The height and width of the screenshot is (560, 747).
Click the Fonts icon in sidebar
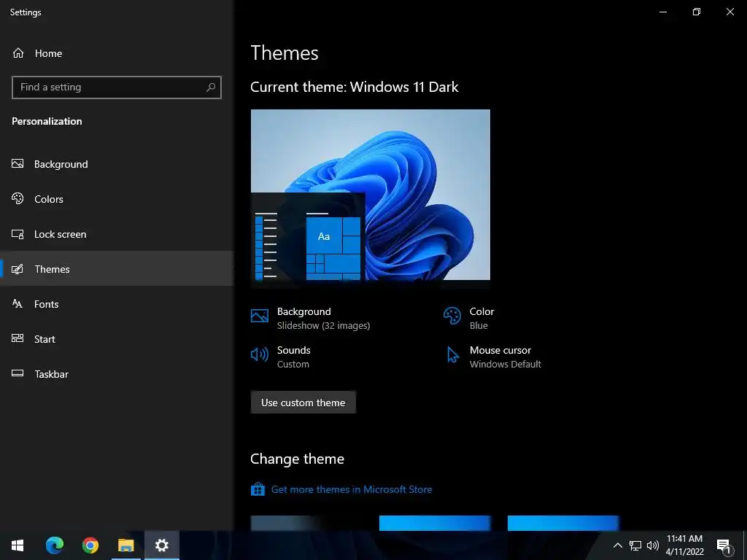point(18,303)
